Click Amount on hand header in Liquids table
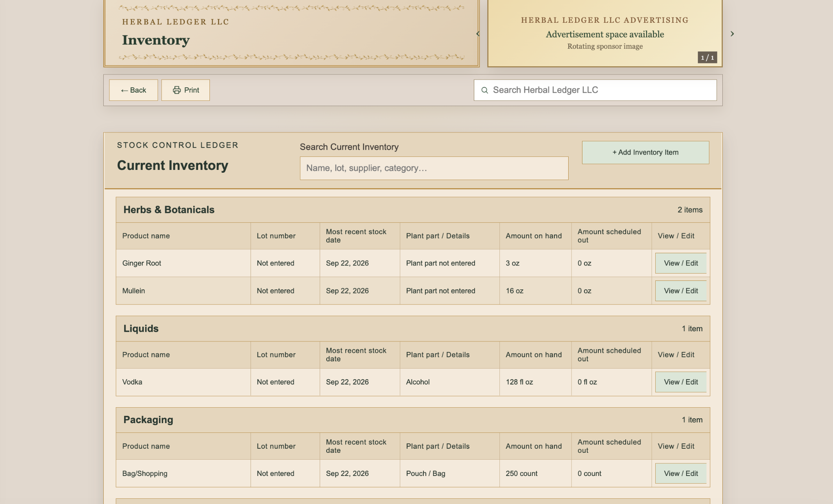The image size is (833, 504). [x=534, y=354]
